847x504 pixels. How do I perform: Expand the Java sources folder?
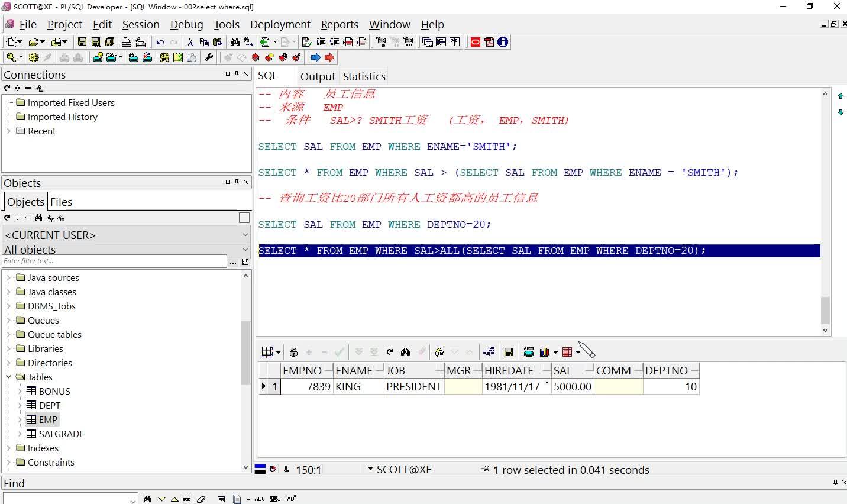(8, 277)
